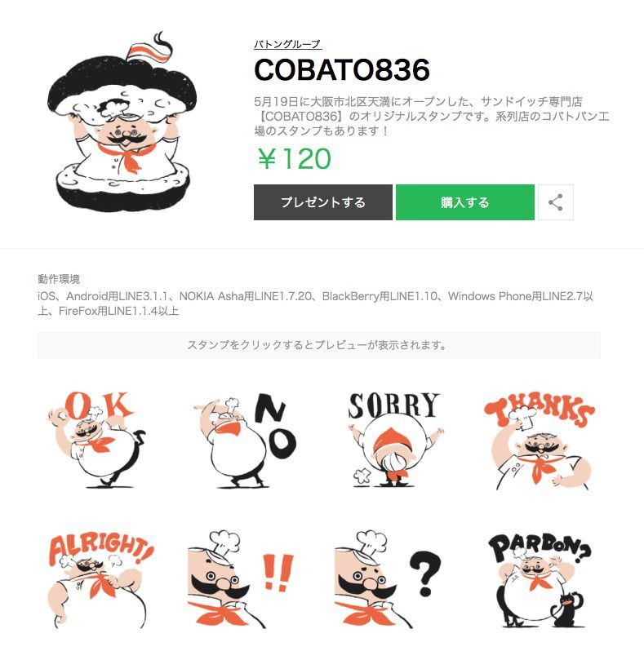Click the ¥120 price label
644x660 pixels.
pos(295,159)
